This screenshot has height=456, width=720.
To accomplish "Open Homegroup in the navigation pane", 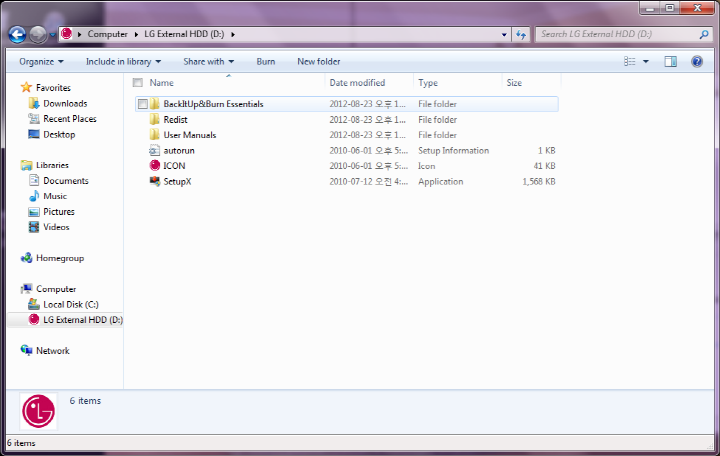I will pyautogui.click(x=60, y=258).
